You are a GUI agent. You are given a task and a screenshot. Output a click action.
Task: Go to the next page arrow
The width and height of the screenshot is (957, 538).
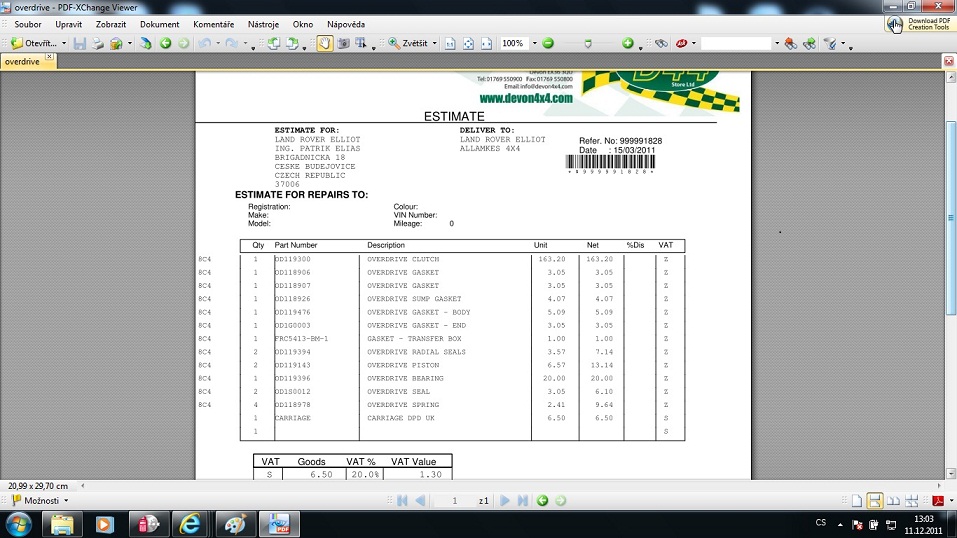click(x=505, y=500)
